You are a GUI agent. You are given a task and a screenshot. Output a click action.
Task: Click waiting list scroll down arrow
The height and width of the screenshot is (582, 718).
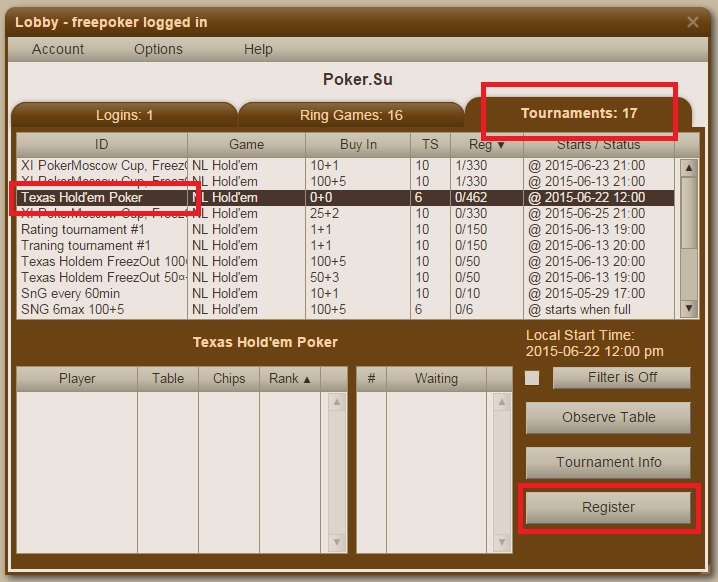[502, 542]
